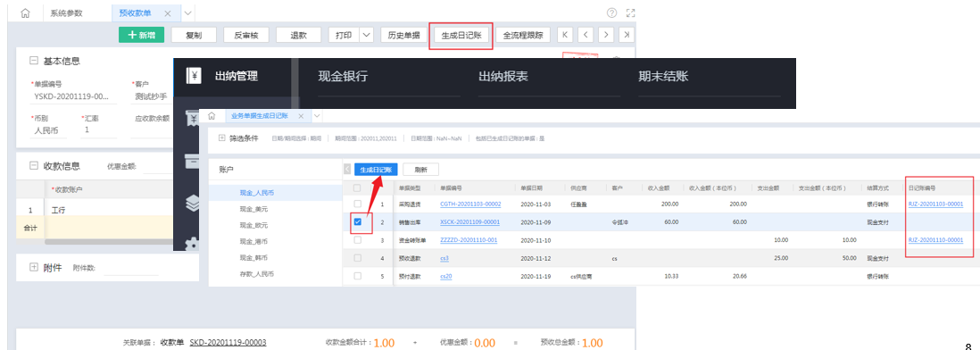Select the 现金_韩币 account
Screen dimensions: 980x350
(253, 257)
